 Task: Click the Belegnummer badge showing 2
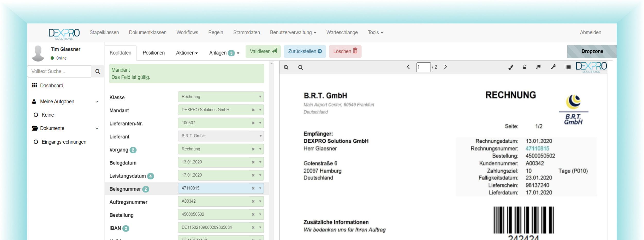coord(145,189)
